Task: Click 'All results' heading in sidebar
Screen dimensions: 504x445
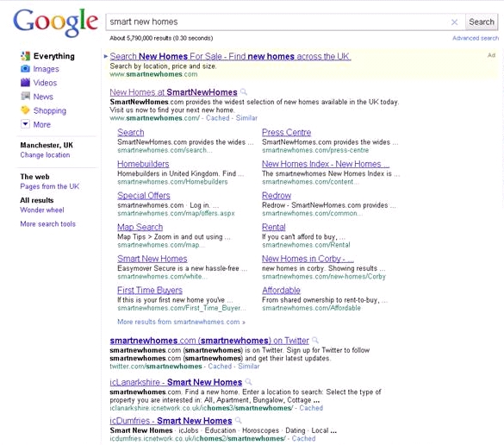Action: pyautogui.click(x=37, y=200)
